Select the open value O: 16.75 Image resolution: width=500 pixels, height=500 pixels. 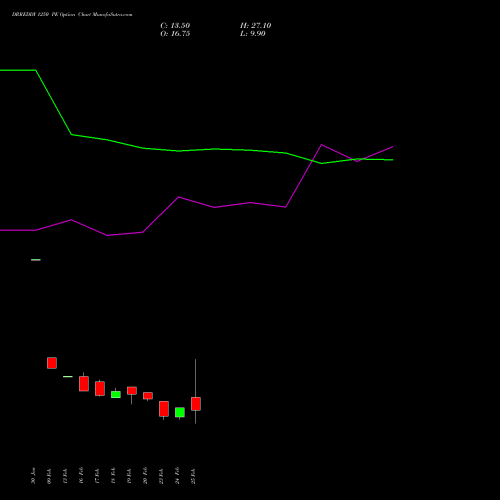click(x=175, y=34)
